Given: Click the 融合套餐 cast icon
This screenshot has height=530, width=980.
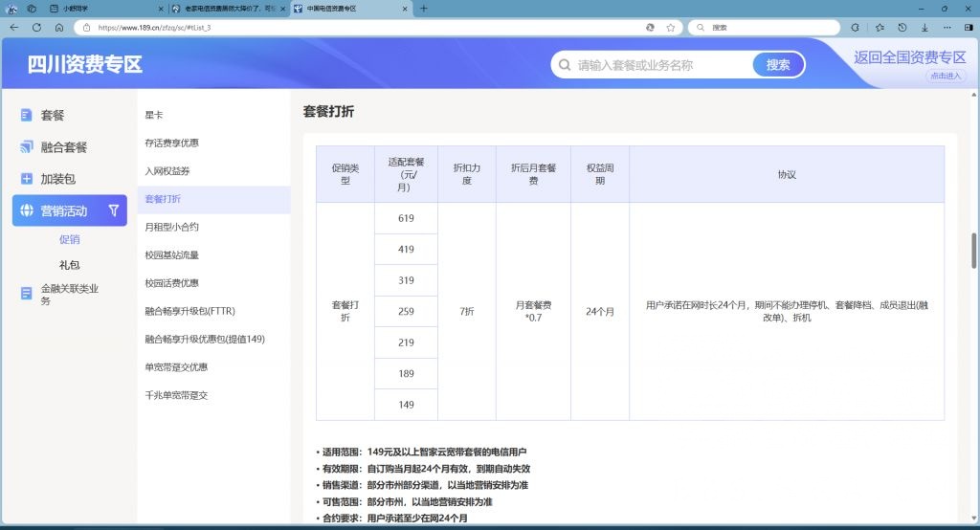Looking at the screenshot, I should [x=27, y=147].
